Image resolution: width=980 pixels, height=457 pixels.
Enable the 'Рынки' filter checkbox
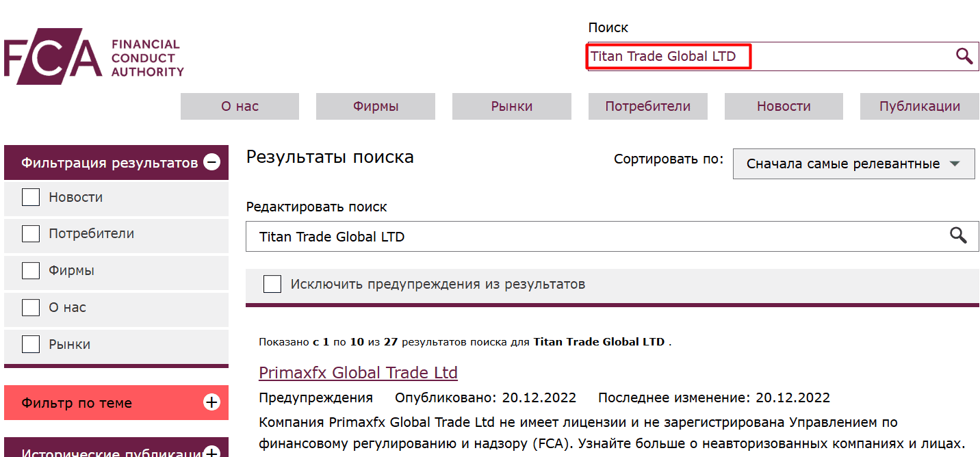pyautogui.click(x=31, y=344)
